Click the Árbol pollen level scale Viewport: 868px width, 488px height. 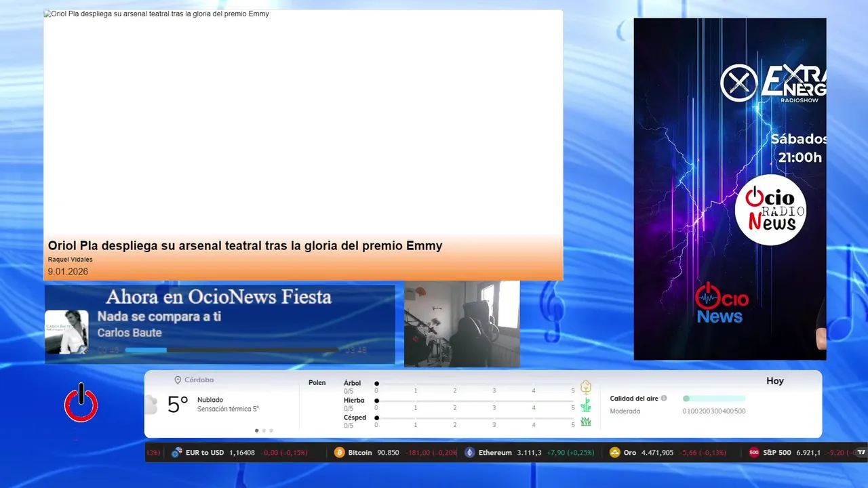click(475, 384)
